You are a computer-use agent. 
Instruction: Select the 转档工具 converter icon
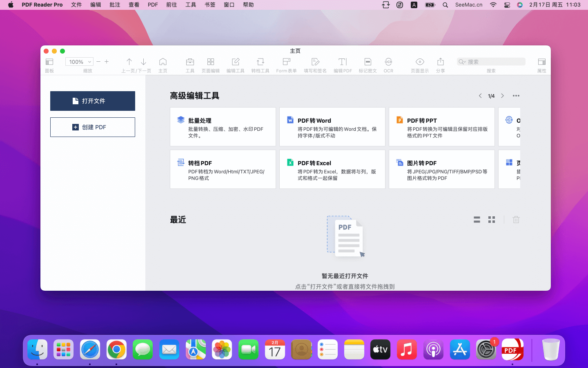coord(260,62)
